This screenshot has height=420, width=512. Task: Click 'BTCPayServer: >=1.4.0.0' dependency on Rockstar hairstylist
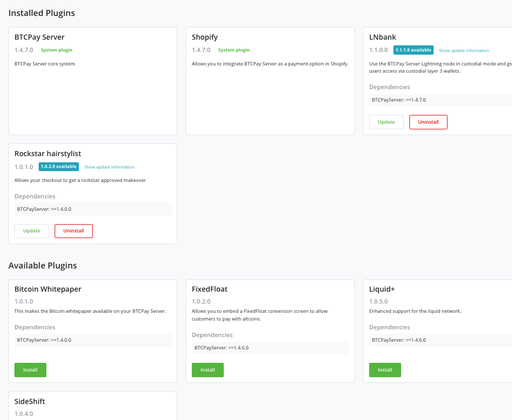(x=44, y=209)
